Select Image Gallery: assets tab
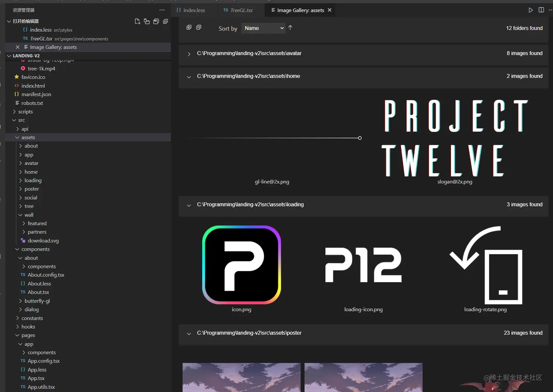This screenshot has width=553, height=392. [x=301, y=10]
